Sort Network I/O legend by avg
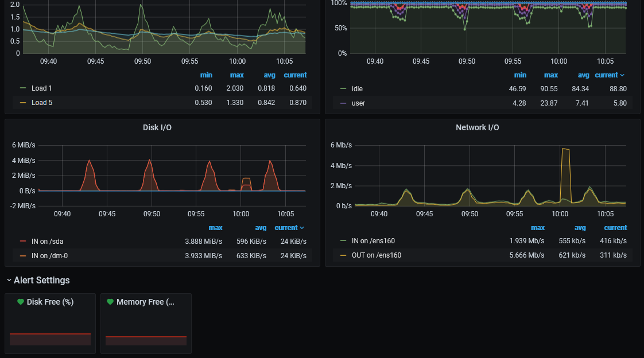The width and height of the screenshot is (644, 358). (x=580, y=227)
